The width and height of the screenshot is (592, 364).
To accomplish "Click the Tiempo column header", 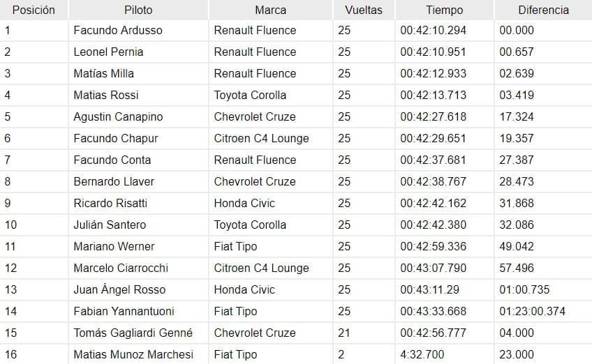I will 445,10.
